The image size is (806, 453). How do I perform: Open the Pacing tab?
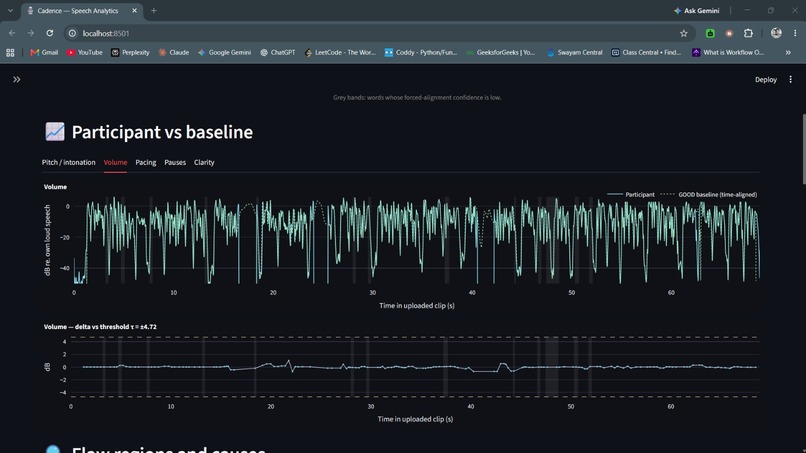click(145, 162)
